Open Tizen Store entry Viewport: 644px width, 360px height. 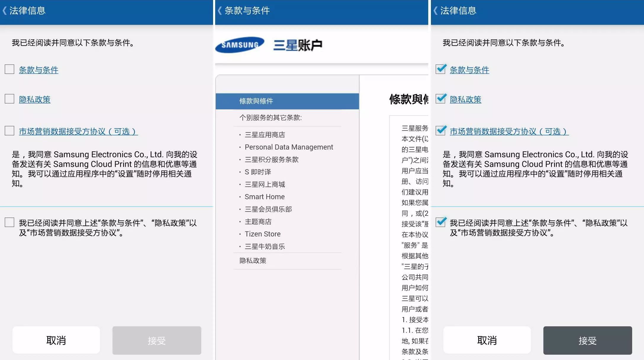coord(263,234)
